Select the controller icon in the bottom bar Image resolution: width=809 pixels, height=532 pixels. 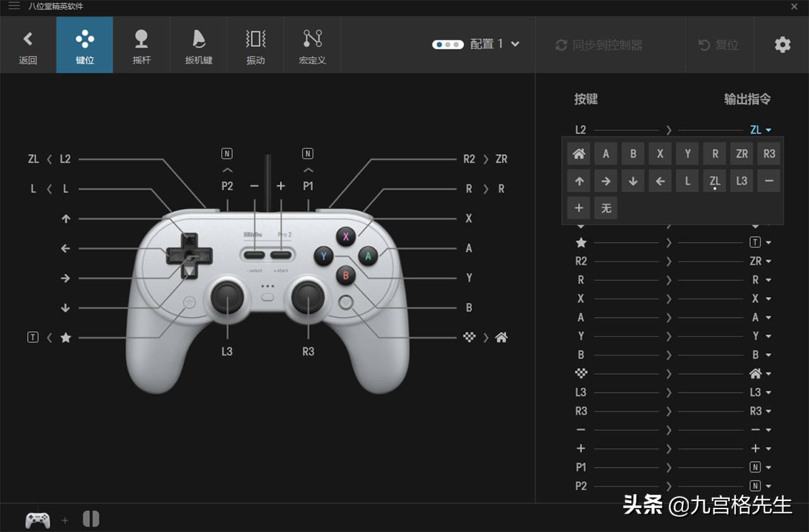[x=37, y=519]
